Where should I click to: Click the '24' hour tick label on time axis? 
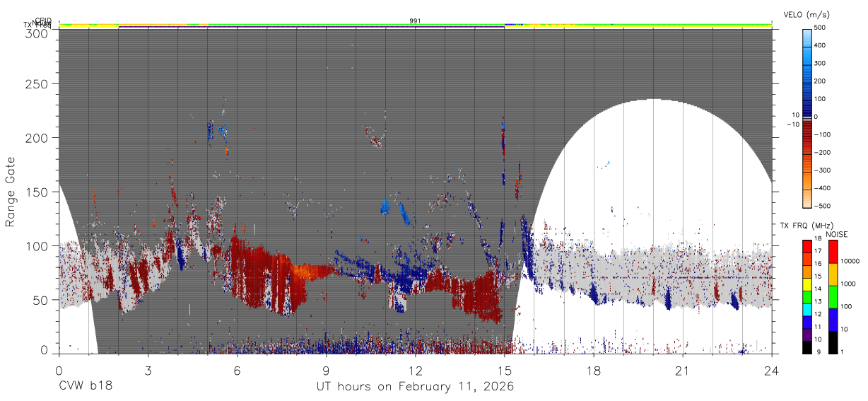(772, 371)
